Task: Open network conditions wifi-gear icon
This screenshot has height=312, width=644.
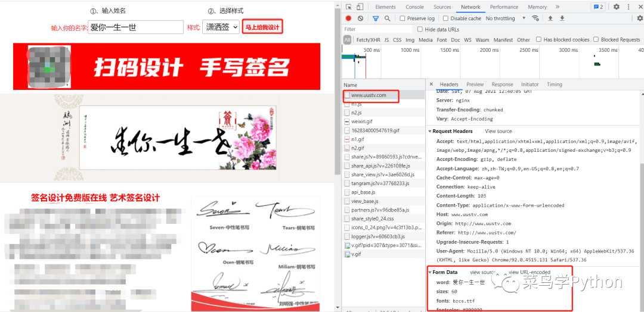Action: [535, 18]
